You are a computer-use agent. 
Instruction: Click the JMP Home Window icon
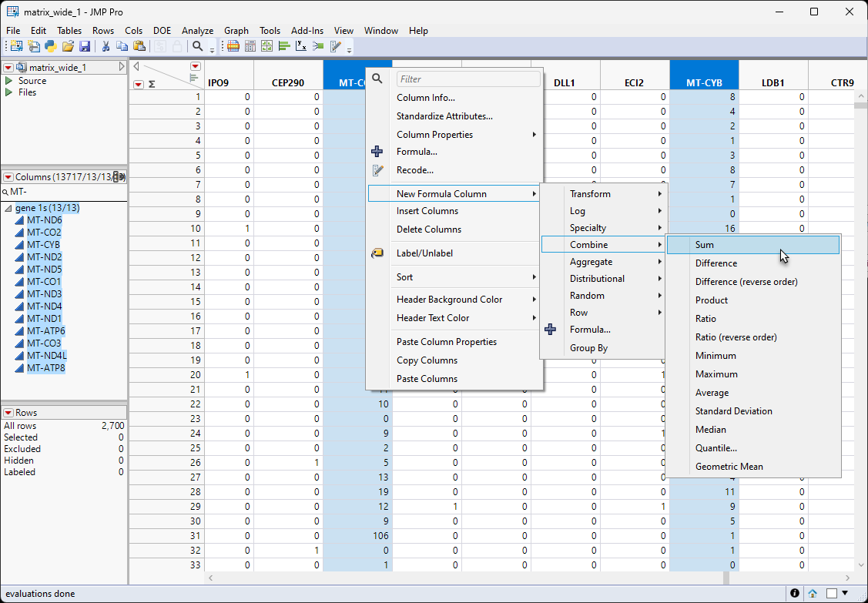(813, 593)
